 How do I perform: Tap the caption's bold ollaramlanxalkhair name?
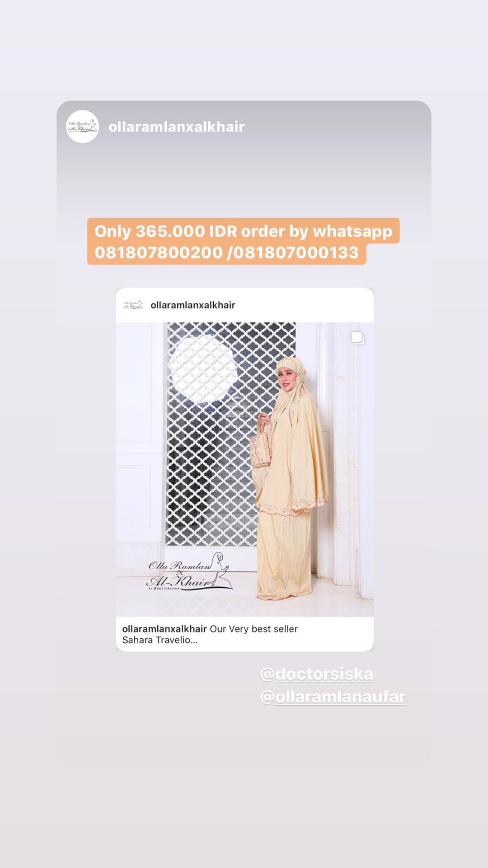[x=164, y=629]
